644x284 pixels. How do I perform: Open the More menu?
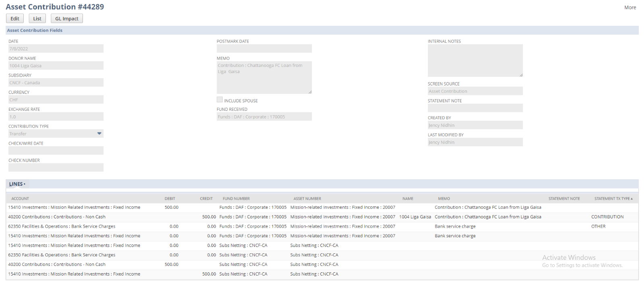630,7
